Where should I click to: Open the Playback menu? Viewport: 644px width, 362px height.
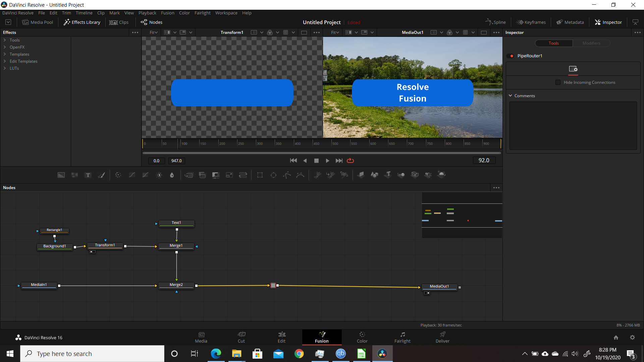point(147,13)
